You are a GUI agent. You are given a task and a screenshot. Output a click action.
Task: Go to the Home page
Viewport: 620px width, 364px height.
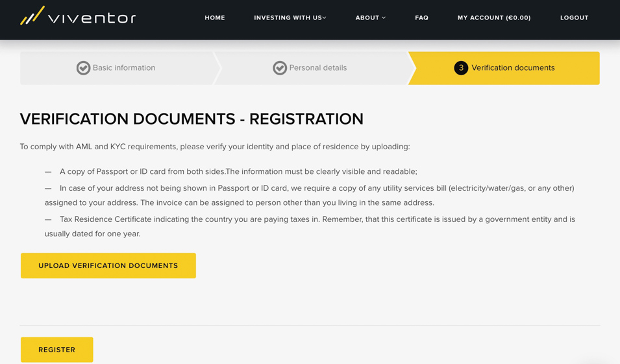(x=215, y=18)
